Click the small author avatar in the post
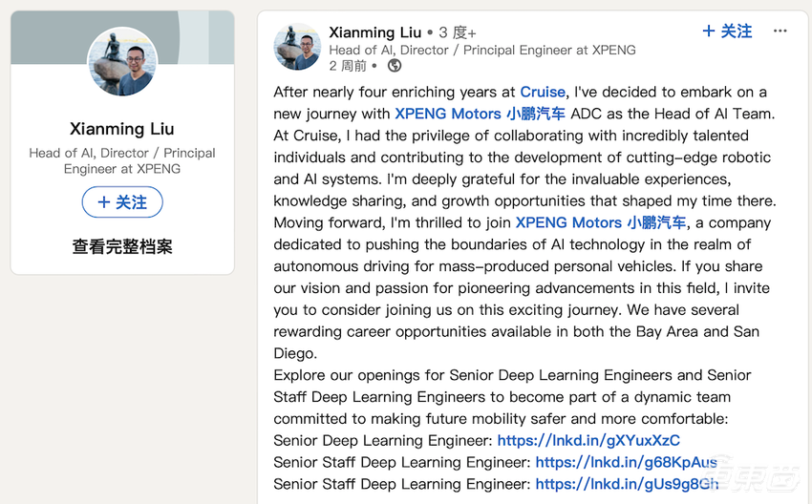Screen dimensions: 812x504 click(x=297, y=47)
